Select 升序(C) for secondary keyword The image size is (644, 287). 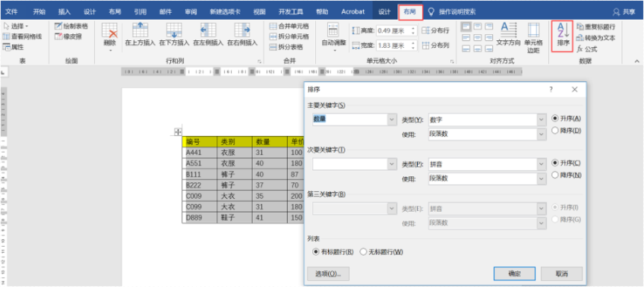567,162
